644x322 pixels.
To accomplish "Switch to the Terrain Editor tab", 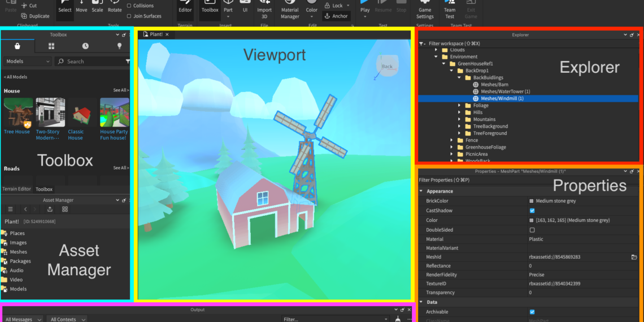I will tap(16, 189).
